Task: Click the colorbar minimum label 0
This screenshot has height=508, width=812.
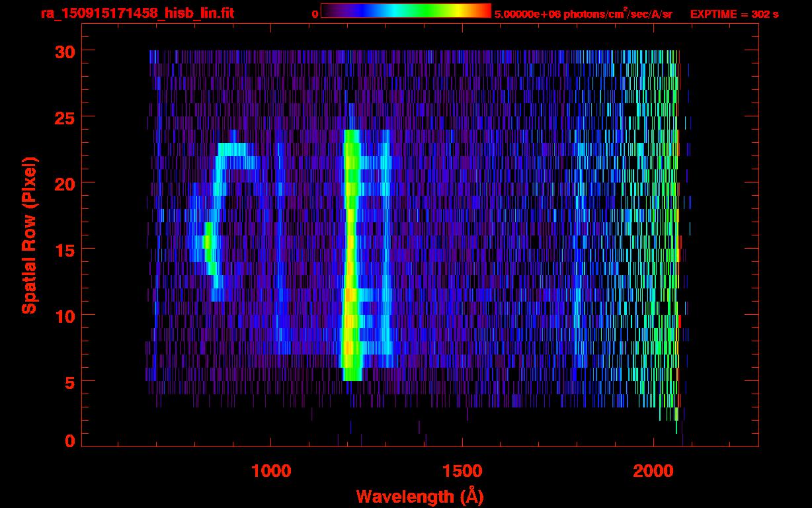Action: coord(315,14)
